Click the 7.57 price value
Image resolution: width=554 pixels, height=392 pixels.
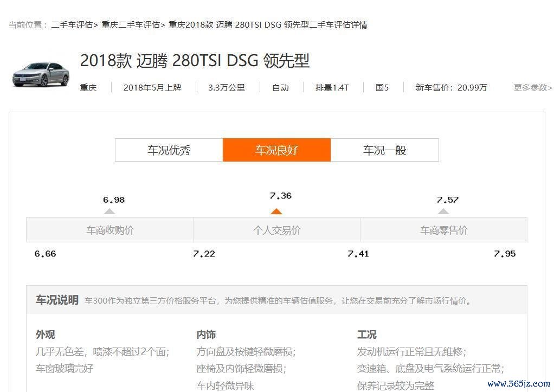(x=448, y=200)
